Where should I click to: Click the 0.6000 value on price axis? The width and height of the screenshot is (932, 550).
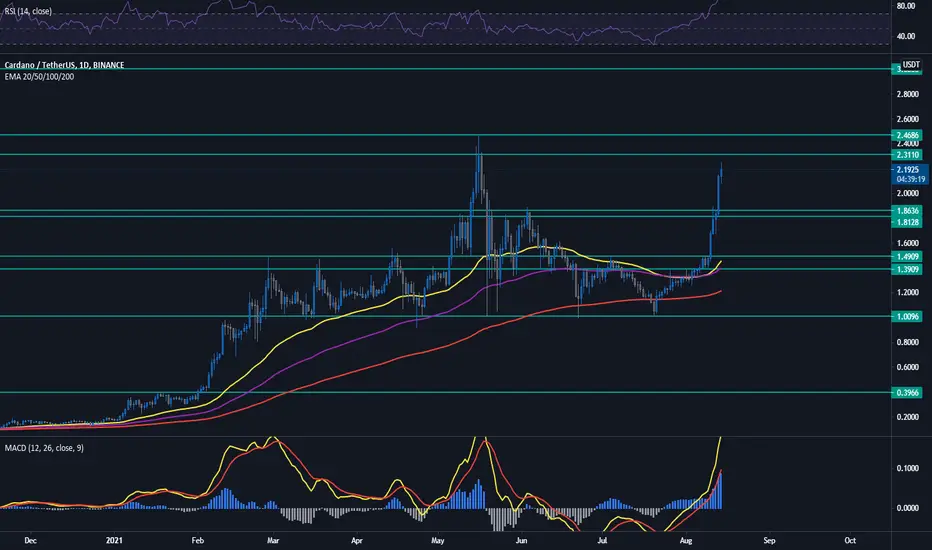pos(908,367)
